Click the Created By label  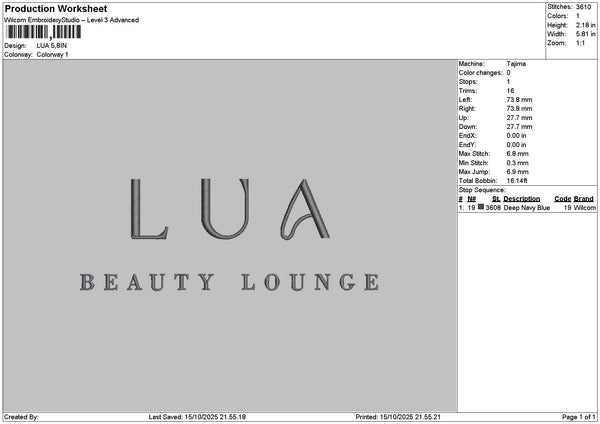(21, 417)
